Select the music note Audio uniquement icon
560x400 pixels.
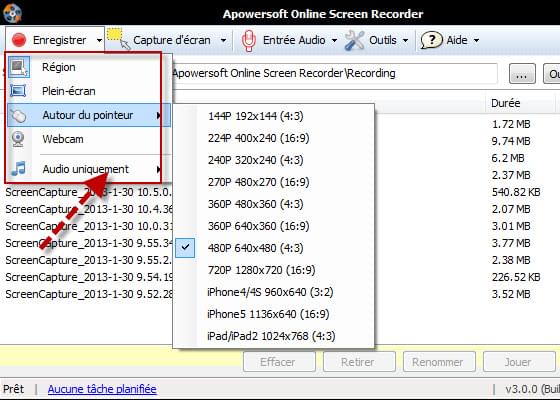[19, 169]
